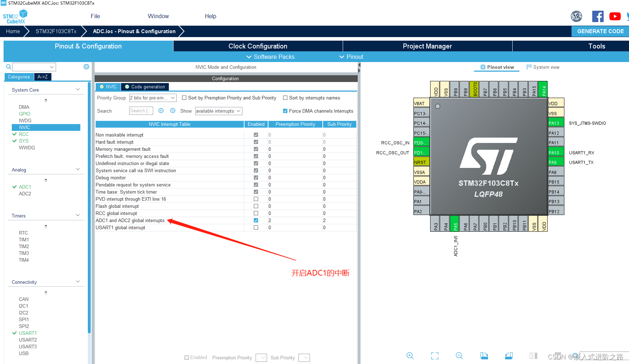Screen dimensions: 629x364
Task: Open the File menu
Action: coord(95,16)
